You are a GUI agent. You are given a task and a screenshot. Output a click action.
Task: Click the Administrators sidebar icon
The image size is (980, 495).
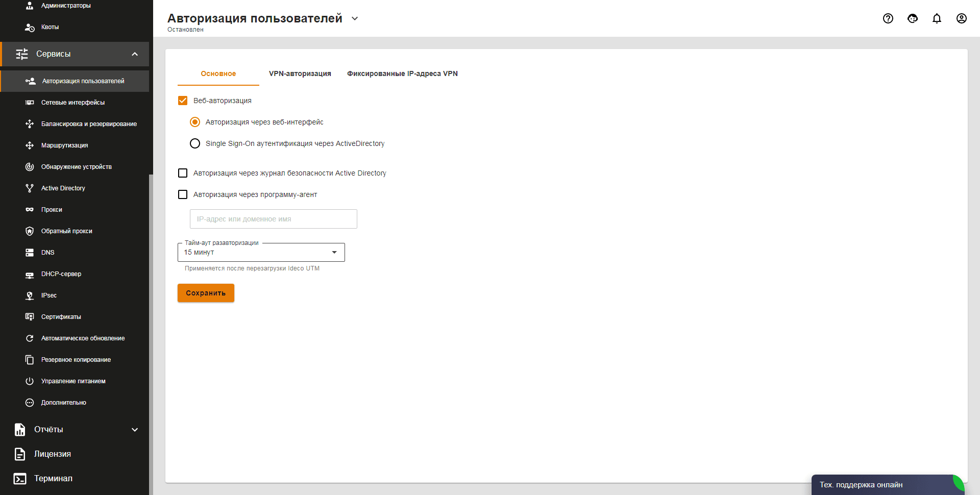(x=30, y=6)
